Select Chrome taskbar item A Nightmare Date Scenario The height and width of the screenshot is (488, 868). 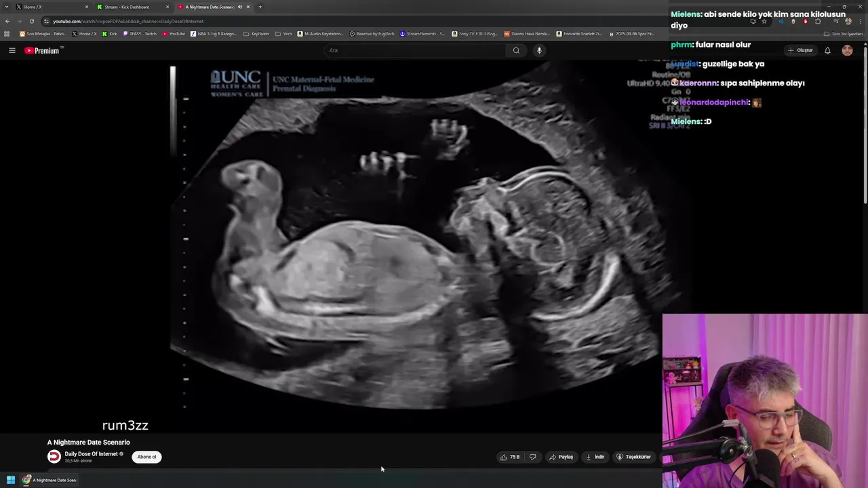[x=49, y=480]
